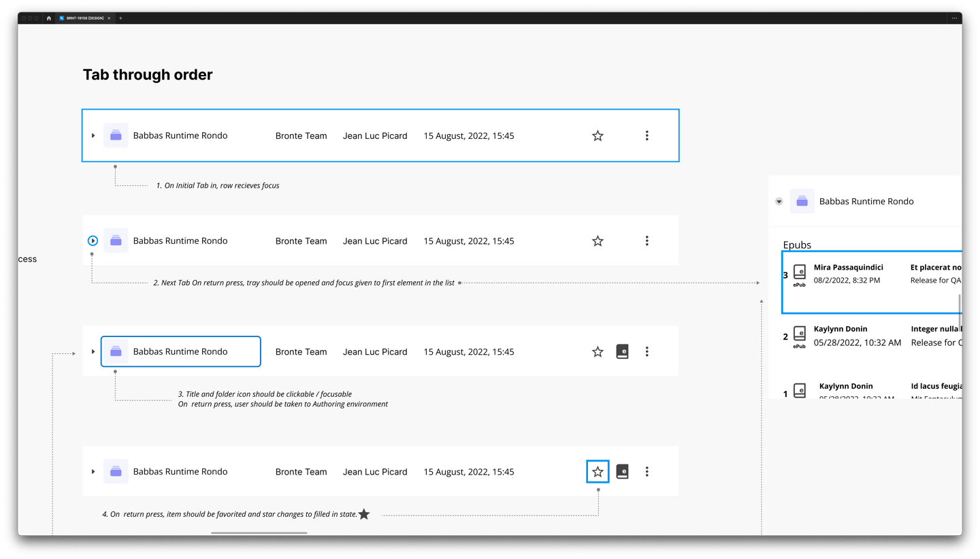Toggle the favorite star on the first row
The height and width of the screenshot is (559, 980).
597,135
